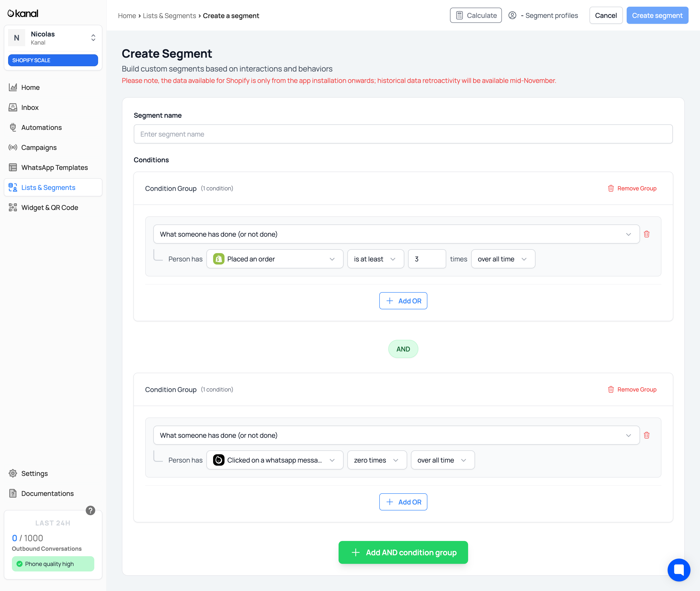Open the live chat bubble
Image resolution: width=700 pixels, height=591 pixels.
click(679, 570)
